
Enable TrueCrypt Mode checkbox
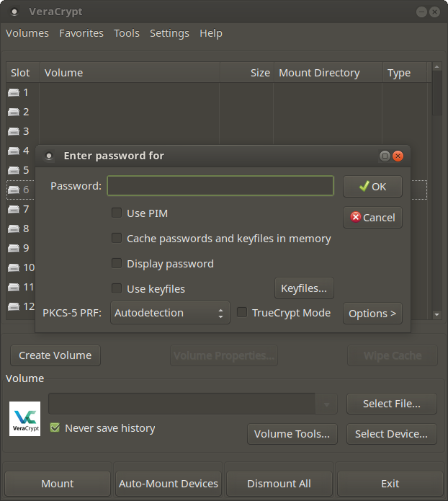242,313
